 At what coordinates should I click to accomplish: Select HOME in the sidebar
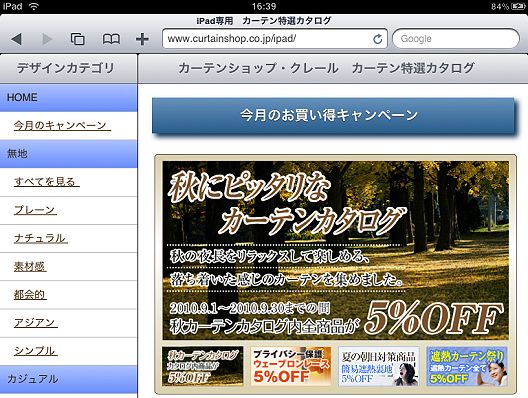(69, 98)
